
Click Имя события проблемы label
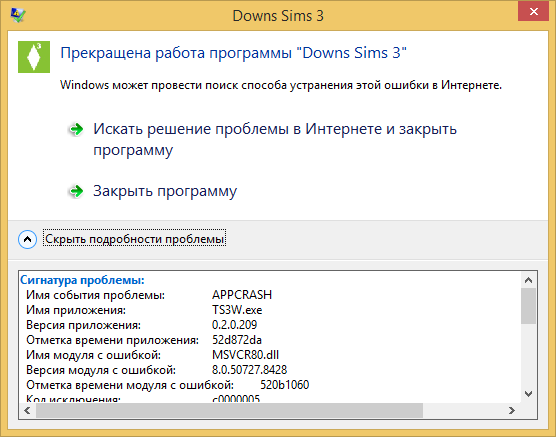tap(95, 295)
